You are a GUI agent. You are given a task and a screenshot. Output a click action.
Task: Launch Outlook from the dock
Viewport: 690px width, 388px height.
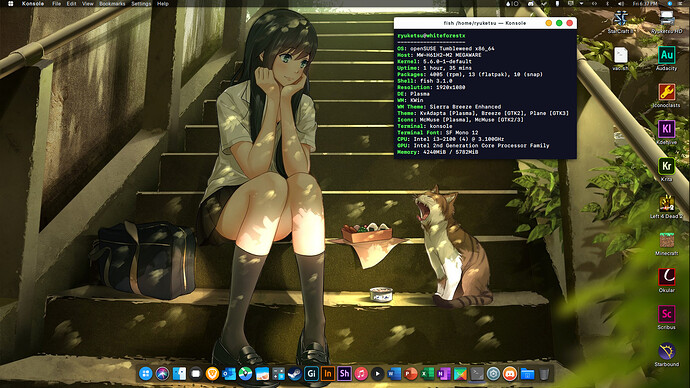tap(229, 374)
